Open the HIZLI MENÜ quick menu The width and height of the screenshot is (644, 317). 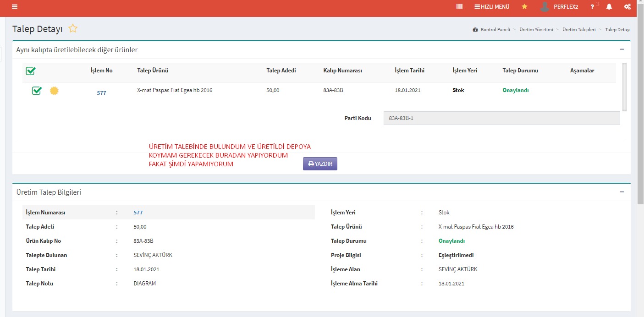click(x=492, y=7)
